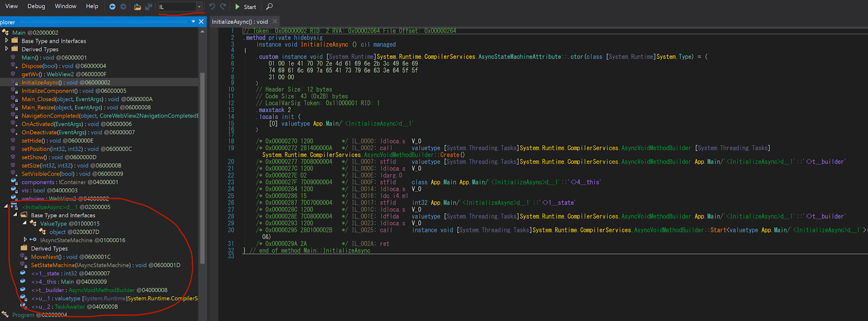The height and width of the screenshot is (321, 868).
Task: Select the InitializeAsync() : void tab
Action: [240, 22]
